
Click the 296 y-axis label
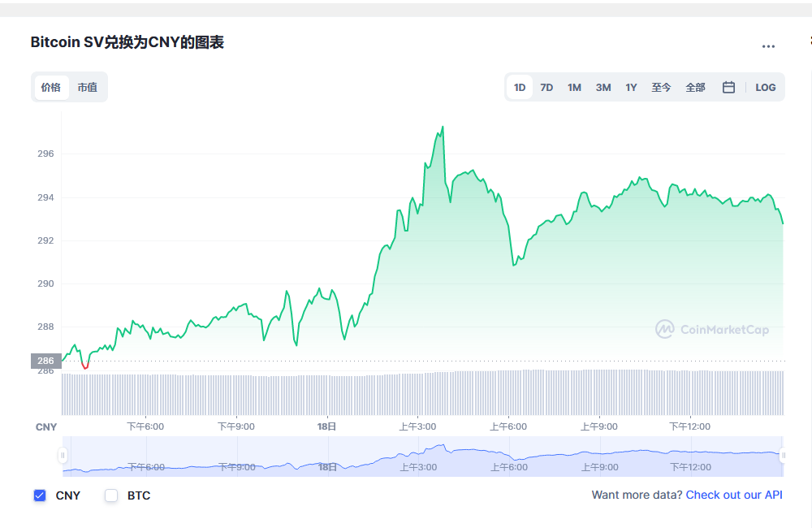(45, 154)
